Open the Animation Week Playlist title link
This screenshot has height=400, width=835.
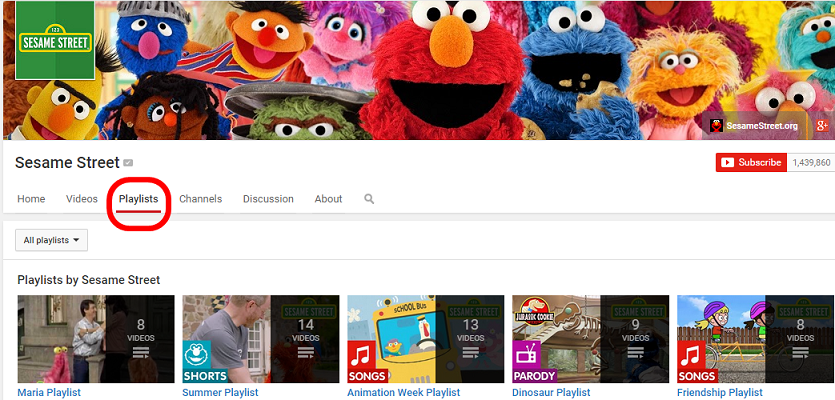(x=404, y=393)
